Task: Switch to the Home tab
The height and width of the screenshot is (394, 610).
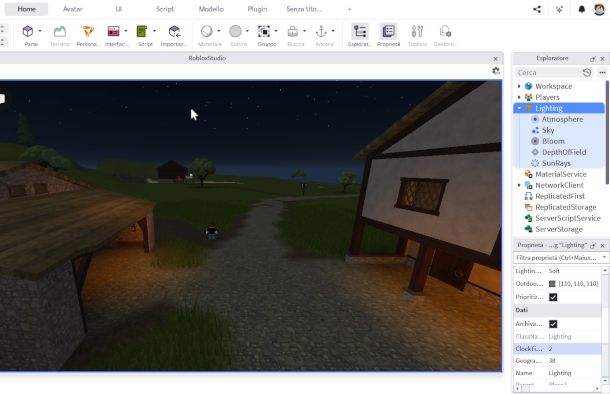Action: [x=26, y=9]
